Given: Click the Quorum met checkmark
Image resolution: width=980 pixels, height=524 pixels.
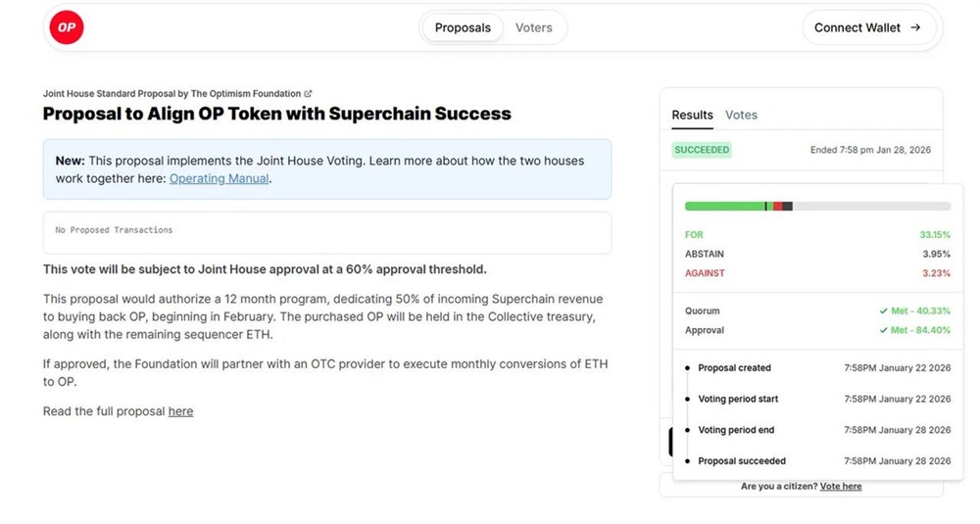Looking at the screenshot, I should coord(884,311).
